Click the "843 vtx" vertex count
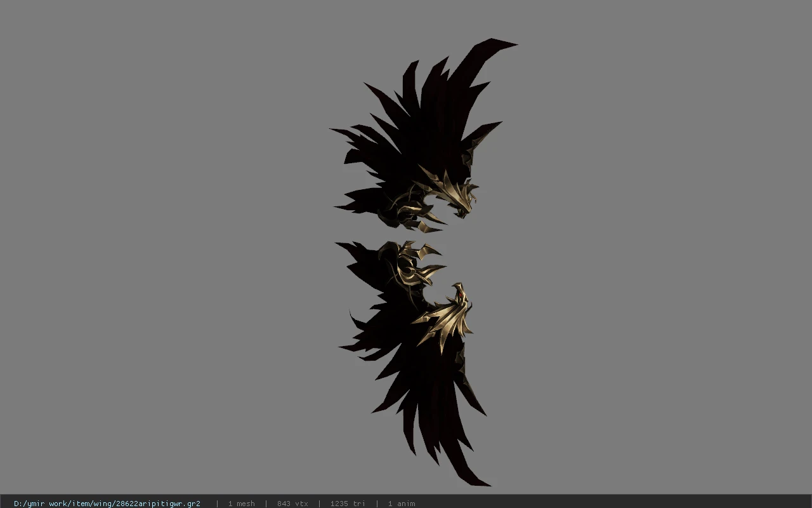Image resolution: width=812 pixels, height=508 pixels. [292, 504]
